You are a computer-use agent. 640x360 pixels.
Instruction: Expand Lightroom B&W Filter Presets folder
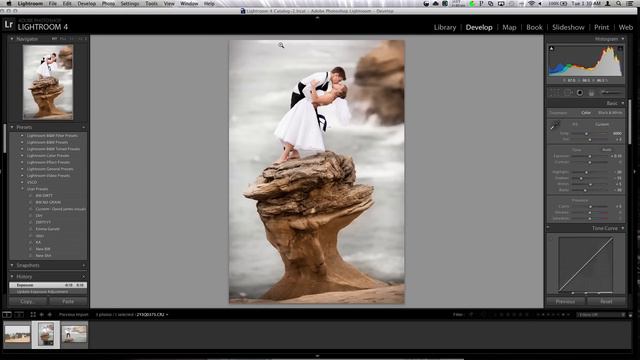click(22, 136)
